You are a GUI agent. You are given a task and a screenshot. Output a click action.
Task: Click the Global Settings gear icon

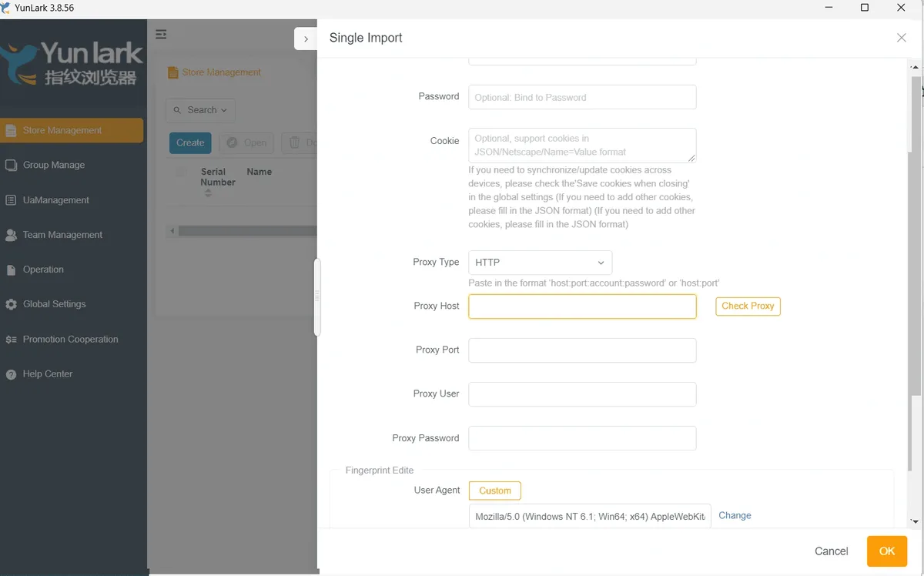11,304
